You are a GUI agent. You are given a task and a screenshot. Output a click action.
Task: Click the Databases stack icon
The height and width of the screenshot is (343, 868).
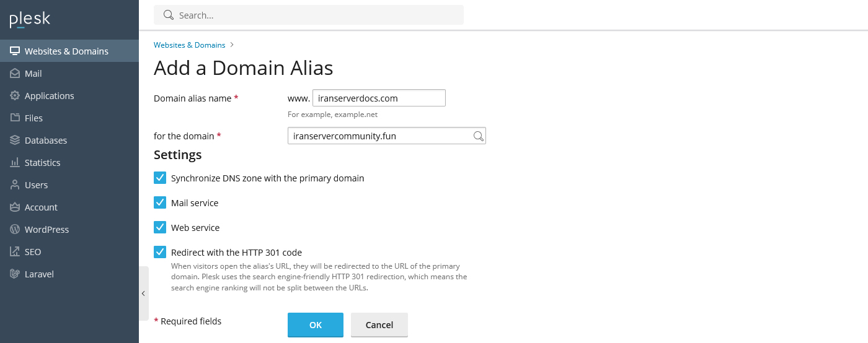[x=15, y=141]
